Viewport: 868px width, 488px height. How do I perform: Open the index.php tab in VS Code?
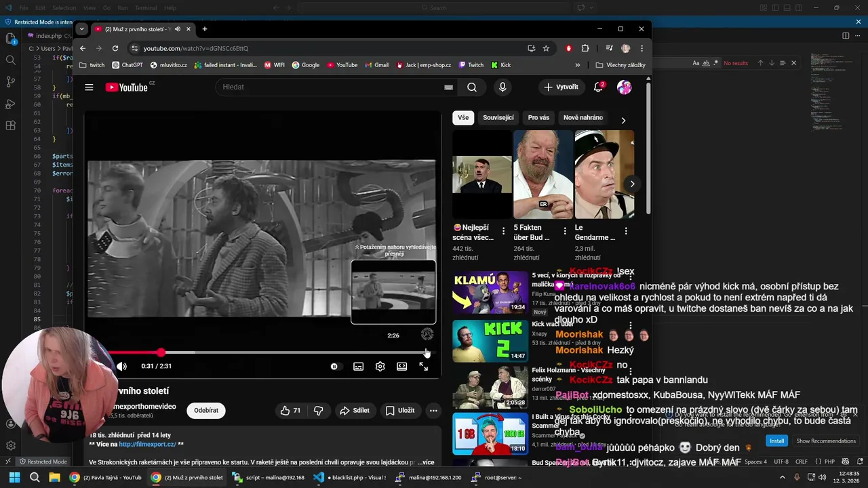48,36
